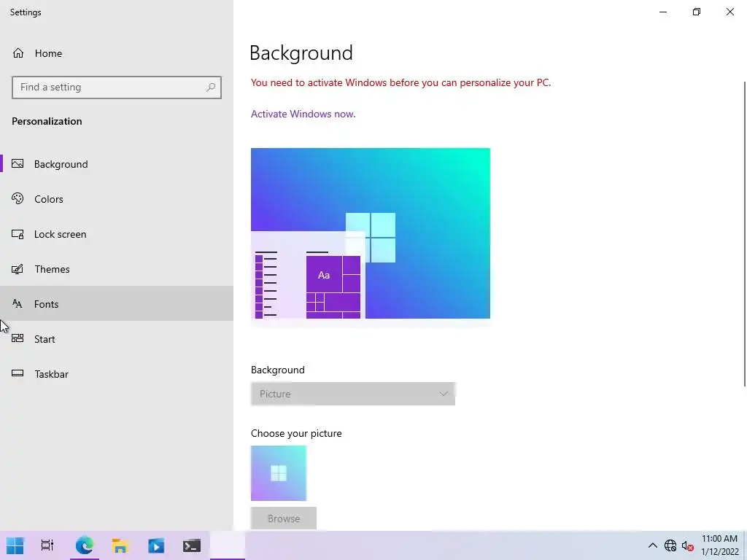Click the Activate Windows now link

303,114
